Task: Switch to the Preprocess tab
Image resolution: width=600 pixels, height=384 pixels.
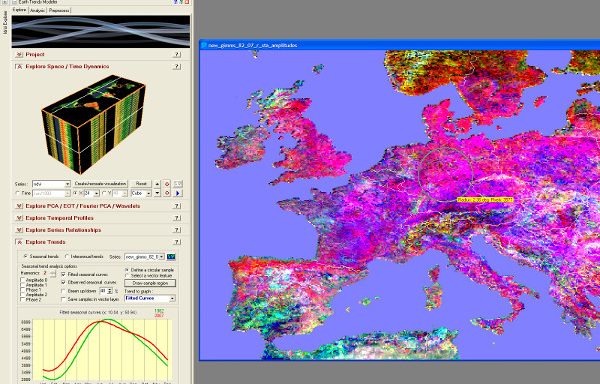Action: (59, 10)
